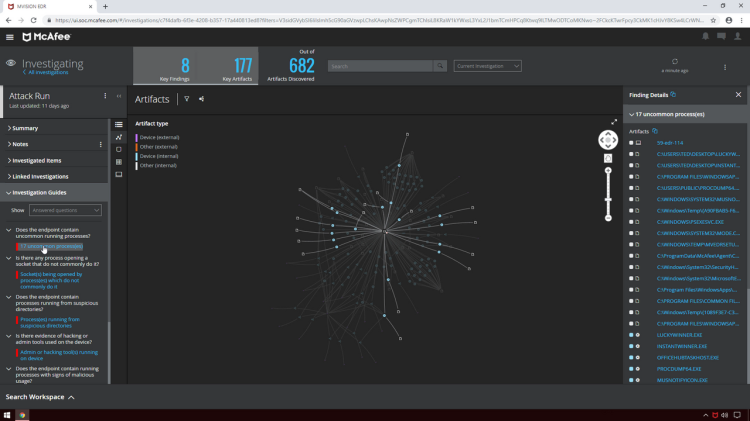The image size is (750, 421).
Task: Go back to All investigations
Action: tap(47, 73)
